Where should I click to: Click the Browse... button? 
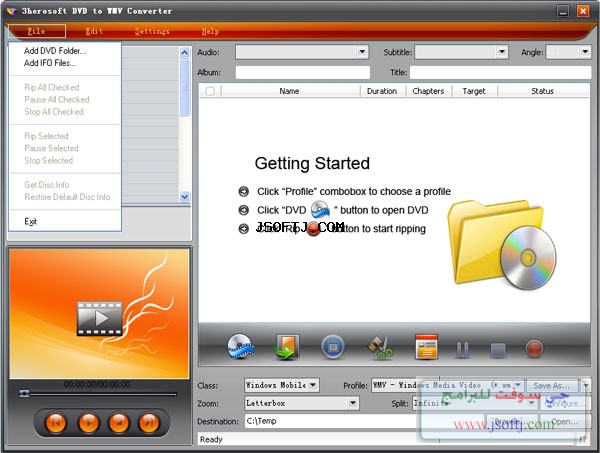point(512,422)
